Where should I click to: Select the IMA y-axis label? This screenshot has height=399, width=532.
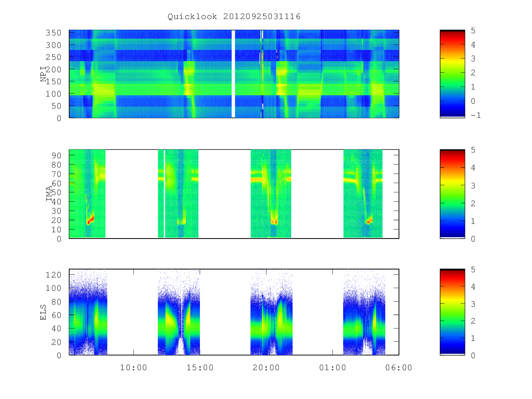pyautogui.click(x=49, y=194)
